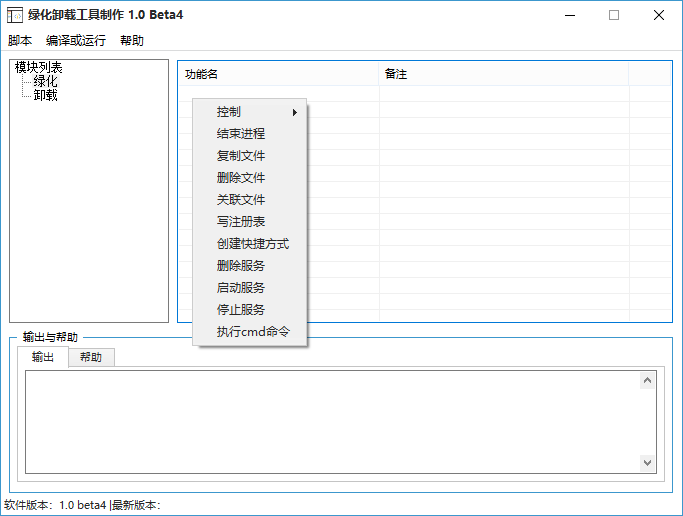This screenshot has height=516, width=683.
Task: Select the 绿化 module tree item
Action: click(45, 81)
